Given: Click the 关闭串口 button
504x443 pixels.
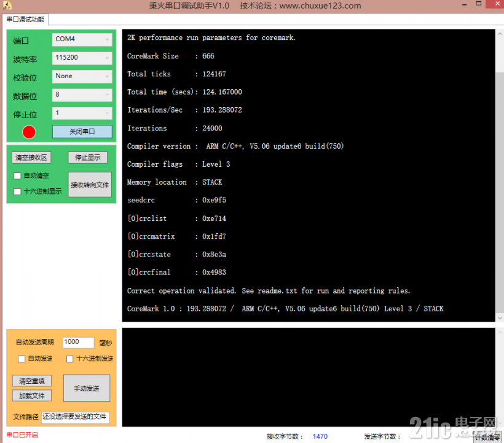Looking at the screenshot, I should [82, 132].
